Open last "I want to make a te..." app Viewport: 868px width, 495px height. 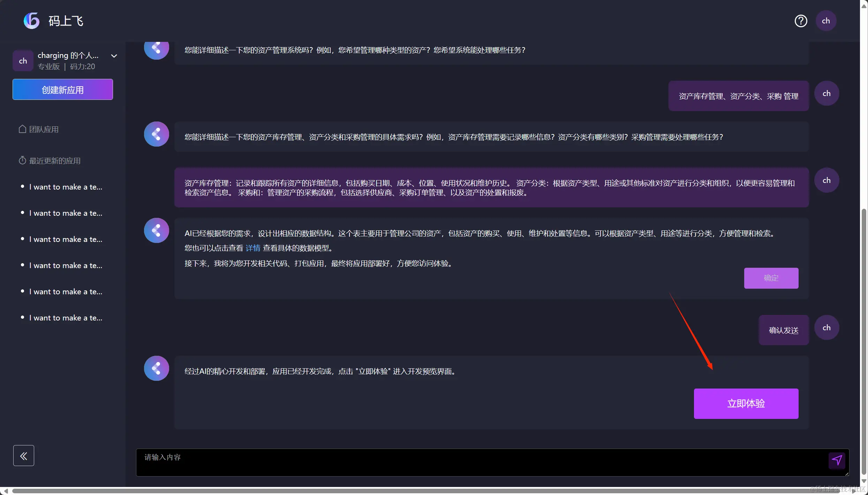(x=66, y=318)
